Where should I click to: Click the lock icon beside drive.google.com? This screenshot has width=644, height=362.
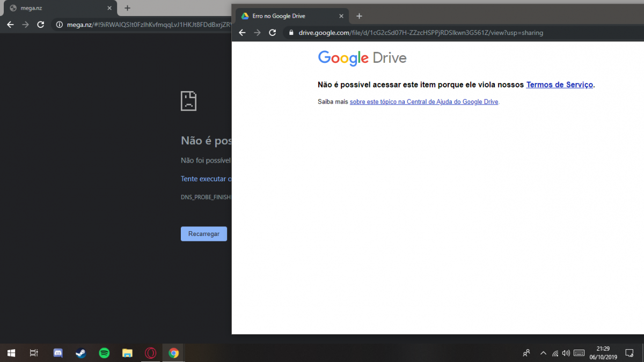click(x=291, y=33)
